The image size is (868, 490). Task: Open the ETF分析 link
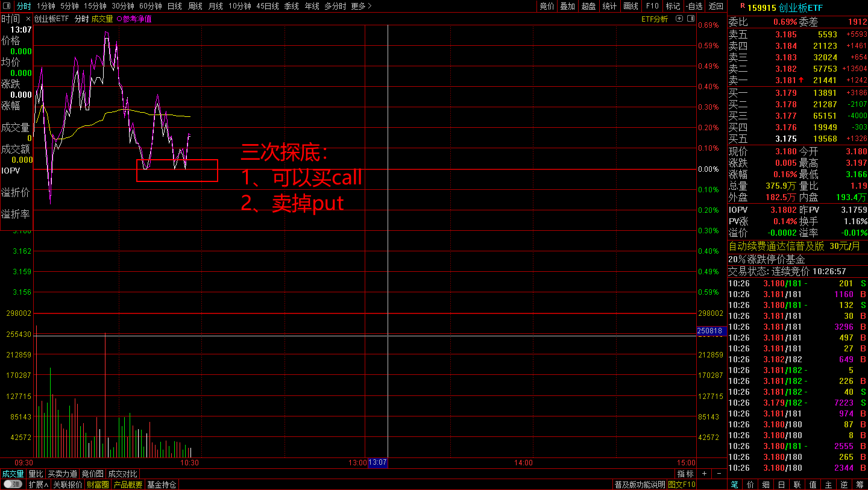click(x=654, y=19)
